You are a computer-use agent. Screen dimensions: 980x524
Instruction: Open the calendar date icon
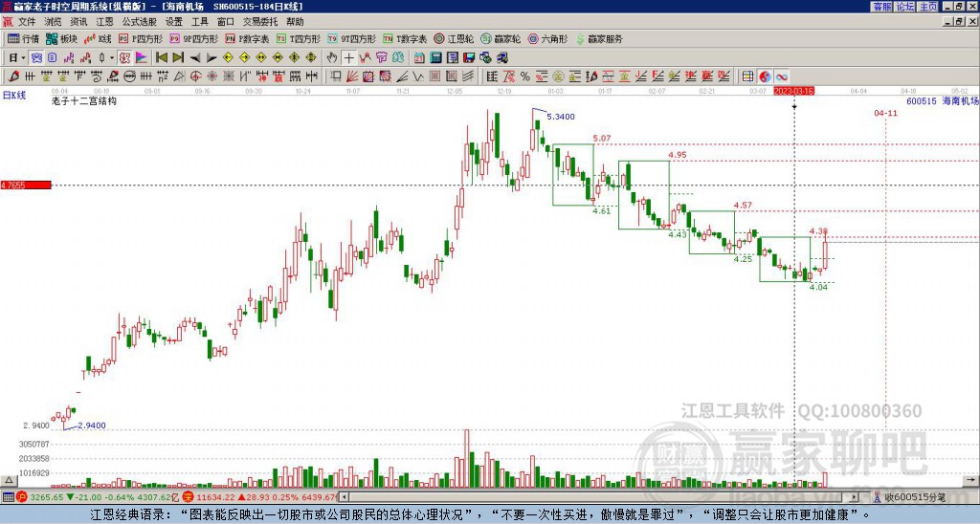(x=419, y=58)
